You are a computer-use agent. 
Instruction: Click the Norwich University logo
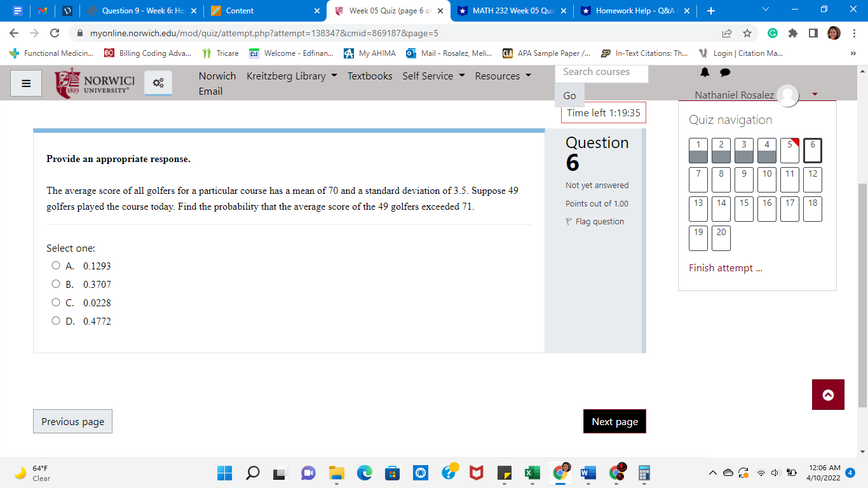pos(95,83)
